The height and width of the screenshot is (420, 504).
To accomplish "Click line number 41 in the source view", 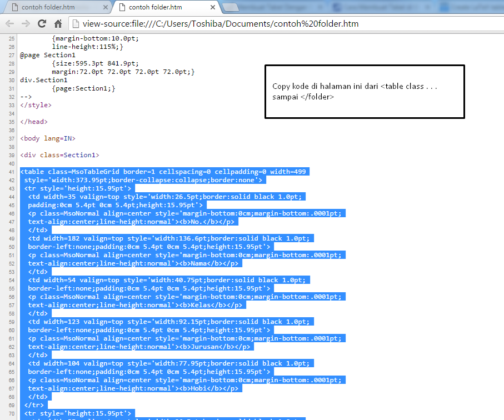I will point(11,172).
